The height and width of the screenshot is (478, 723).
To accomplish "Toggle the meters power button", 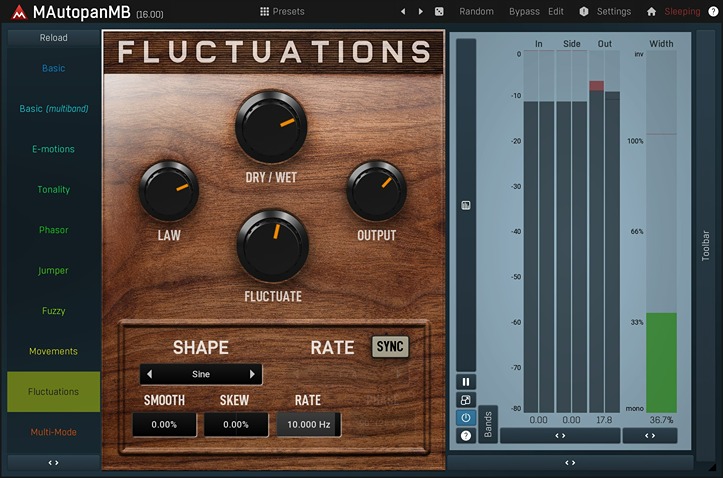I will click(466, 418).
